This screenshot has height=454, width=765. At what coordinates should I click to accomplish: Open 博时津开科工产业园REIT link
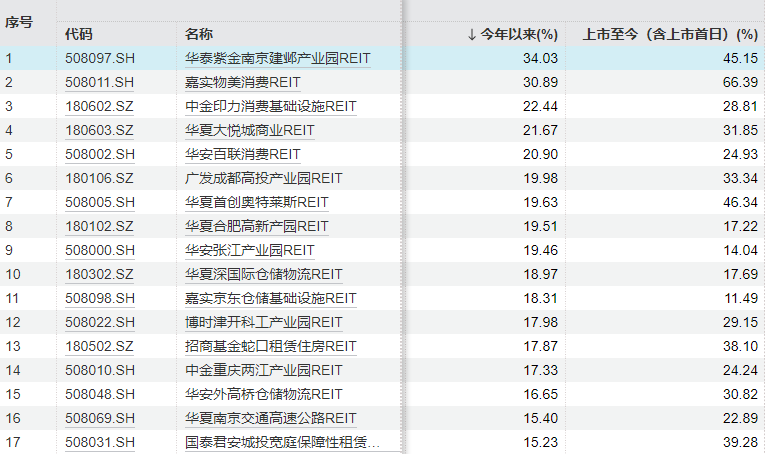tap(263, 322)
